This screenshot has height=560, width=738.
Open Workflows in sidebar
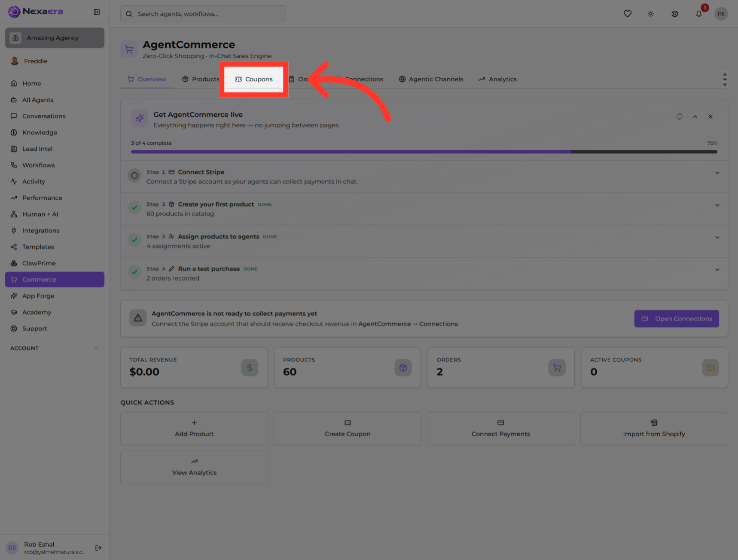(55, 165)
